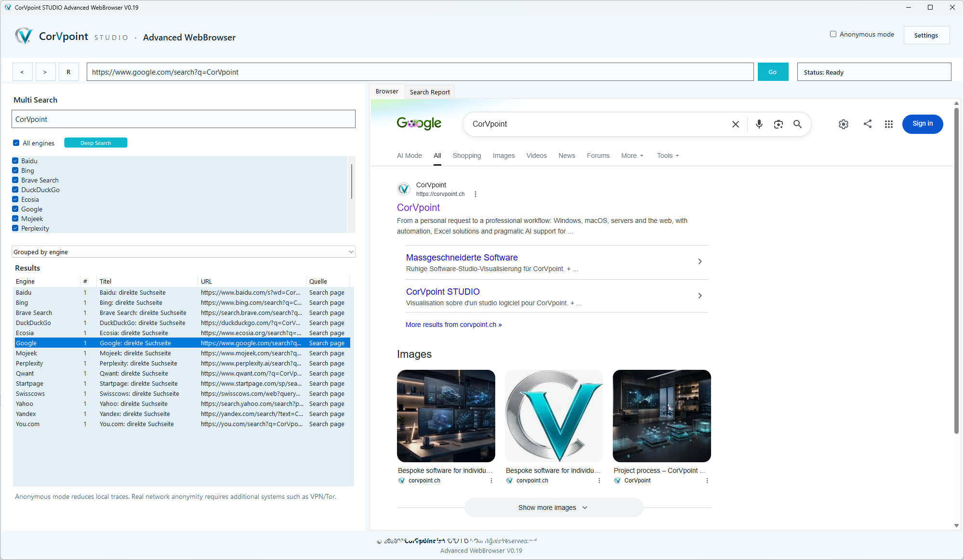Uncheck the Baidu engine
The width and height of the screenshot is (964, 560).
click(x=15, y=161)
